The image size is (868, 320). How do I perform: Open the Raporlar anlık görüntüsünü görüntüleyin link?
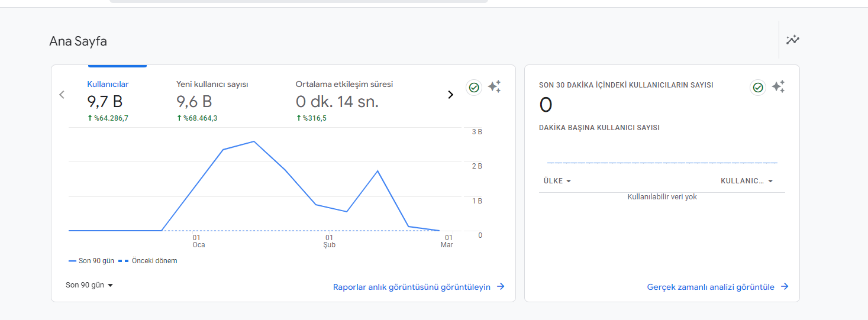(418, 287)
